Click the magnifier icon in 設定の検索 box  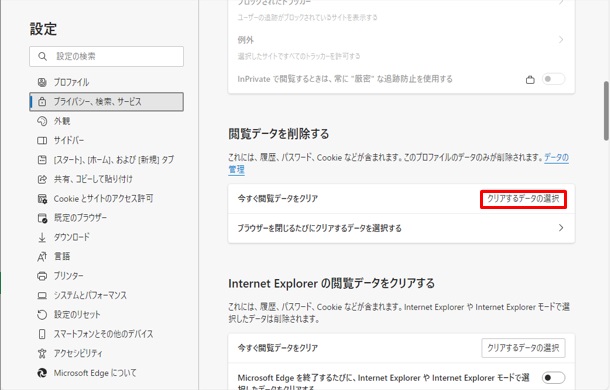click(42, 56)
